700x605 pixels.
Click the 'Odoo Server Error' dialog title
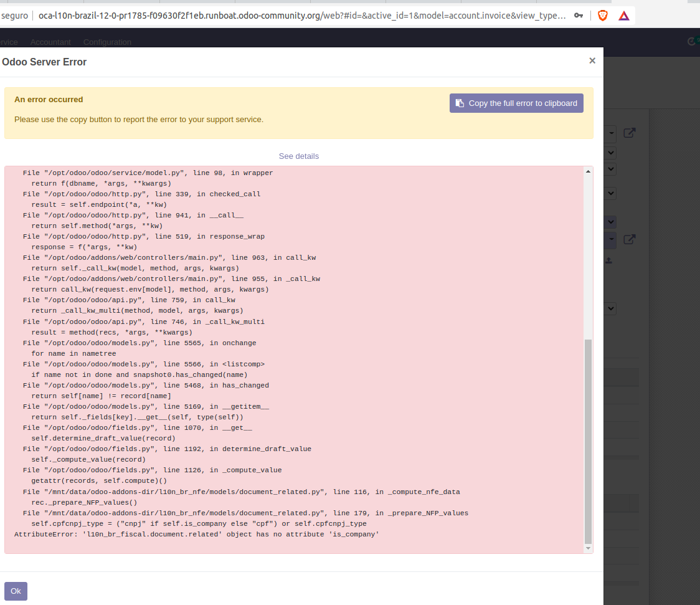(44, 62)
